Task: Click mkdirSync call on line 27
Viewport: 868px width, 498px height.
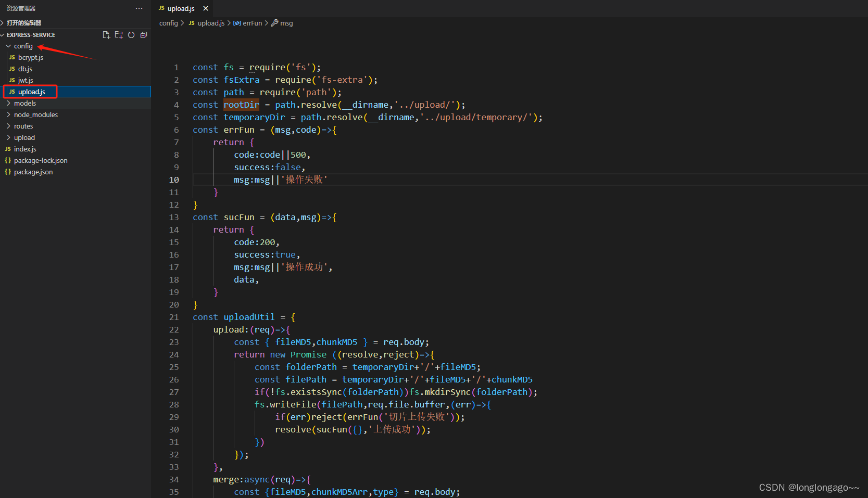Action: 448,392
